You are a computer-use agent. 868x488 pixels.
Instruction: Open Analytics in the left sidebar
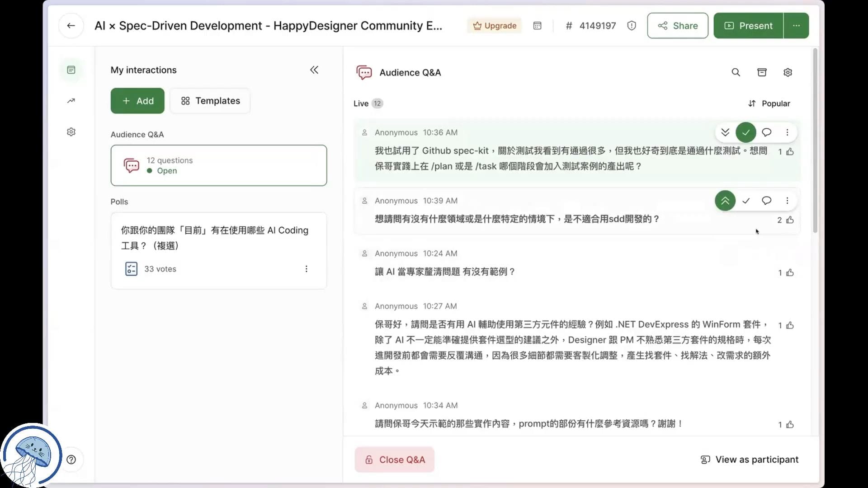point(71,101)
